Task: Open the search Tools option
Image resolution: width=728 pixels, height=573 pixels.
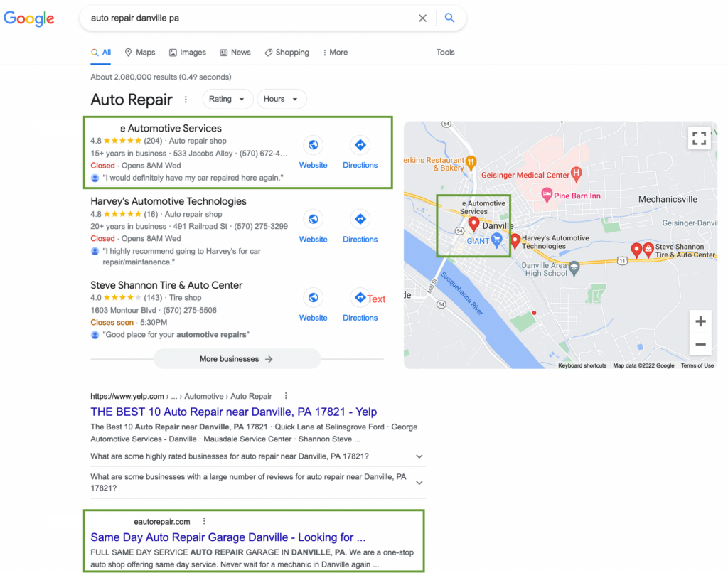Action: click(445, 53)
